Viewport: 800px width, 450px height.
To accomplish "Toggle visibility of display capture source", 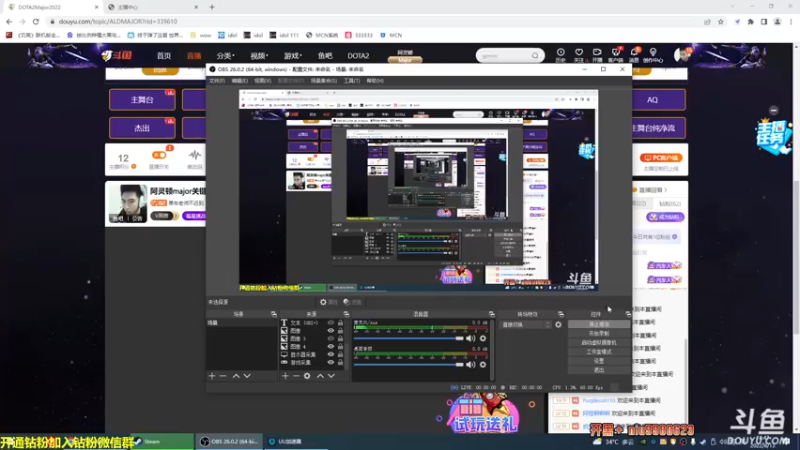I will [x=331, y=354].
